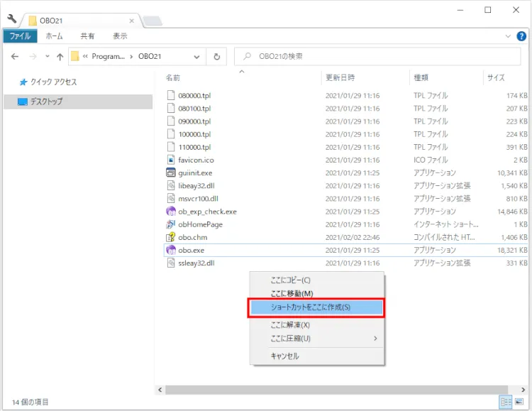Select クイック アクセス in navigation pane

54,82
